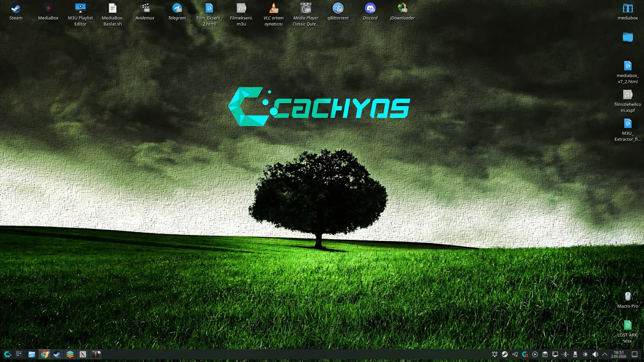Expand hidden system tray icons
The width and height of the screenshot is (644, 362).
click(605, 354)
